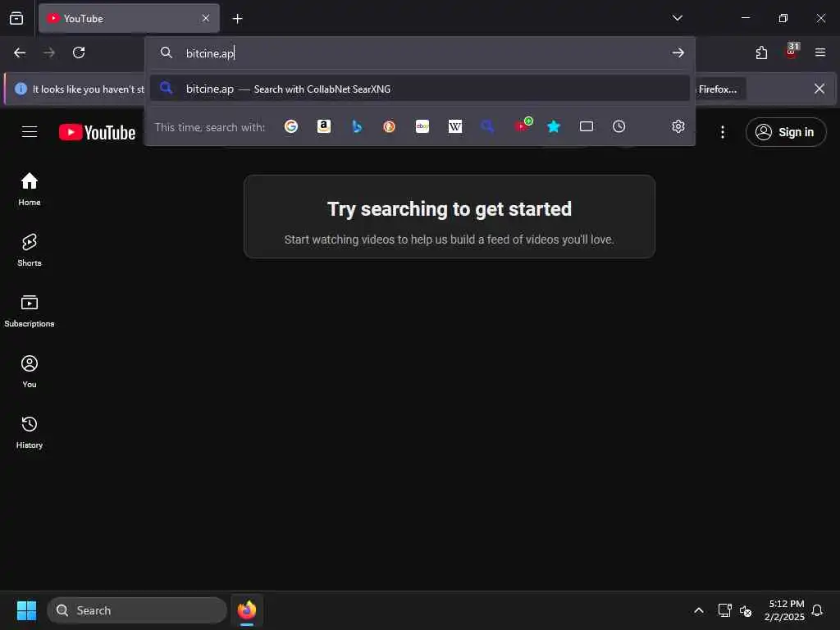The image size is (840, 630).
Task: Open the Extensions puzzle-piece menu
Action: point(761,52)
